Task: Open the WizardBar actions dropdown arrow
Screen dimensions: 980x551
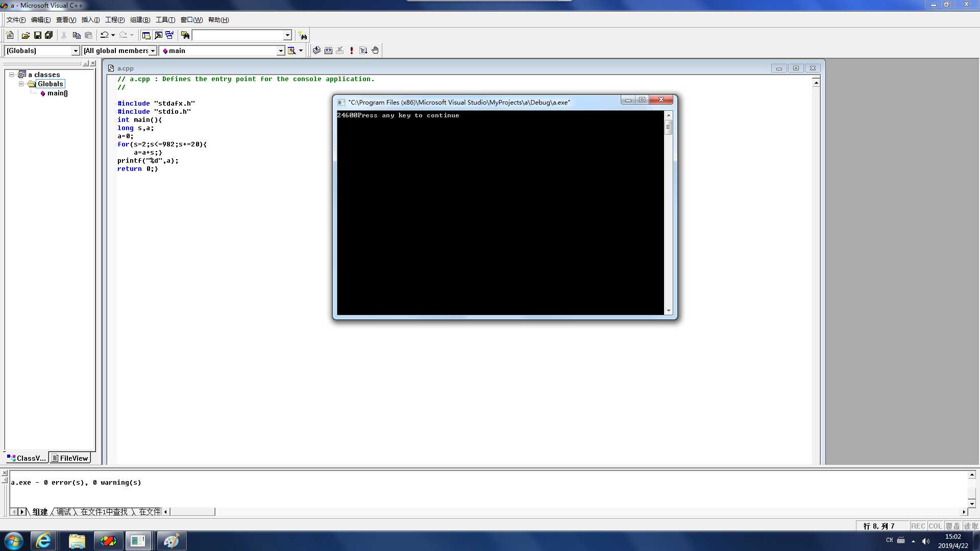Action: tap(301, 51)
